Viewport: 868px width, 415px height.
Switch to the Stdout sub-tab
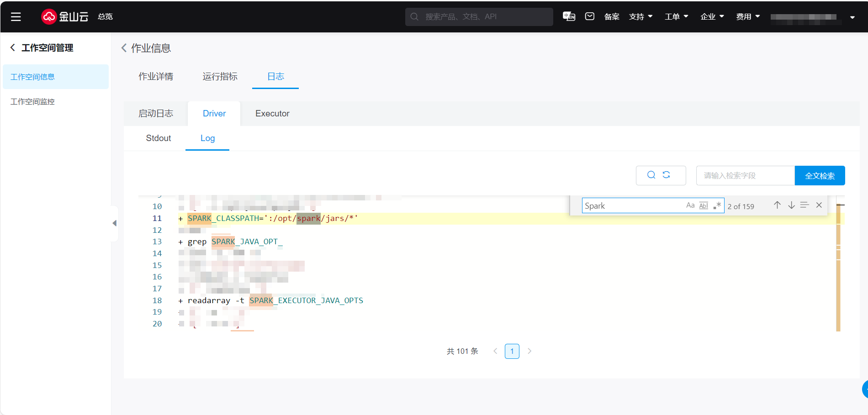159,138
